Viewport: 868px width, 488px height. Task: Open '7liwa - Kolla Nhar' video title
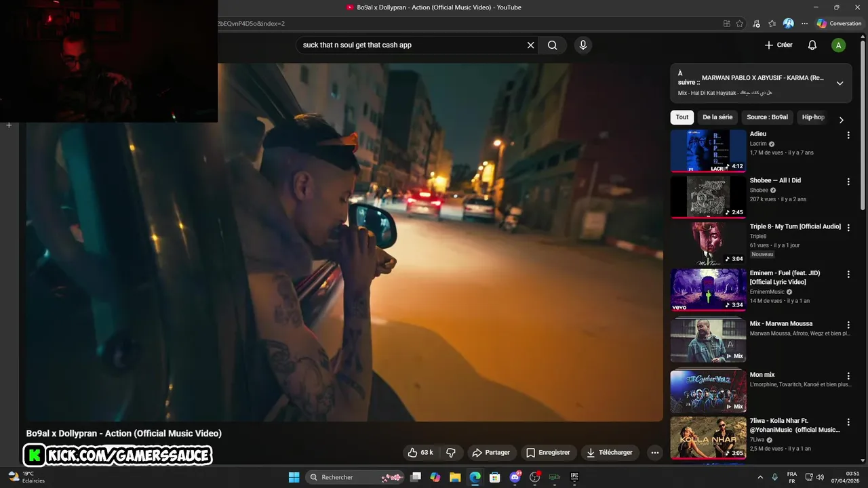[795, 425]
